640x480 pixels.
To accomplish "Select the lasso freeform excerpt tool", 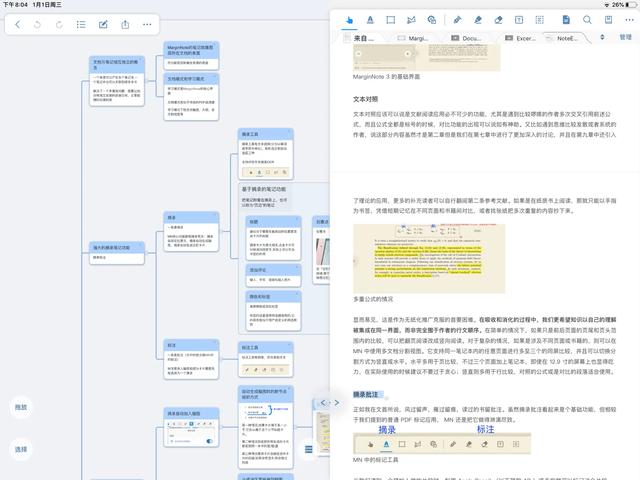I will (x=411, y=20).
